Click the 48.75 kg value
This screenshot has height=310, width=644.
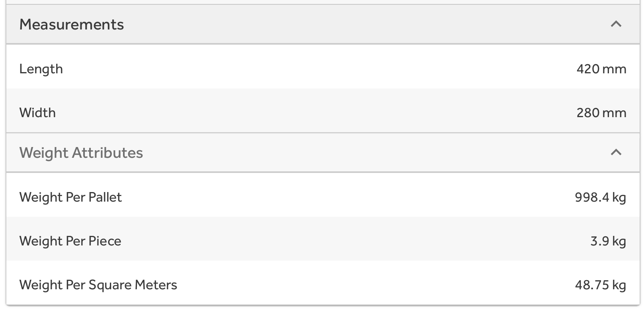click(600, 285)
